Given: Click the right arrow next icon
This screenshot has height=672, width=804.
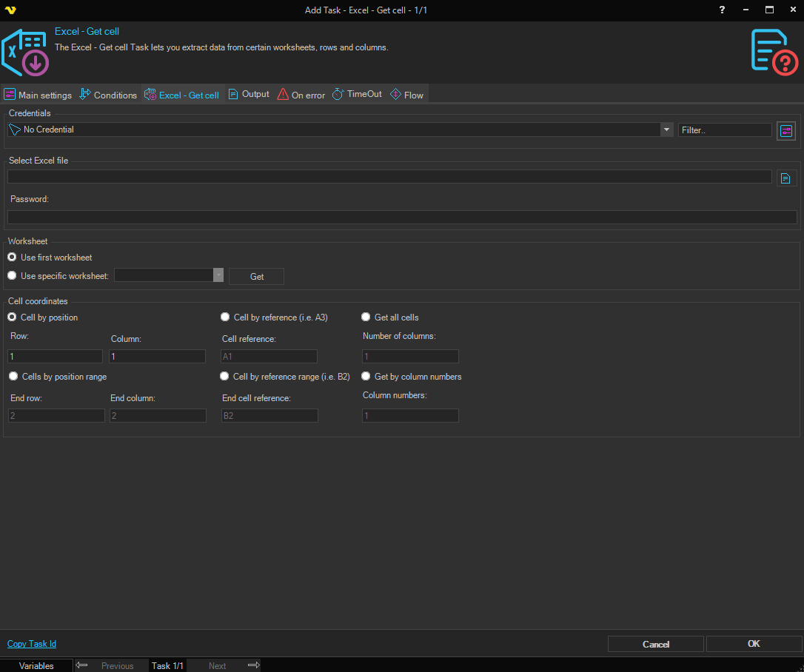Looking at the screenshot, I should [x=254, y=665].
